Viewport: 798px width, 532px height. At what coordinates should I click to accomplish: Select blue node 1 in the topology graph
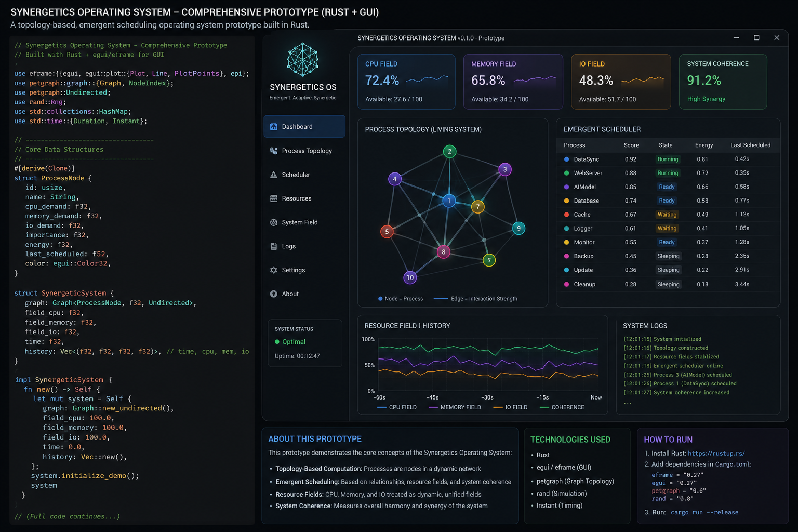pyautogui.click(x=449, y=201)
